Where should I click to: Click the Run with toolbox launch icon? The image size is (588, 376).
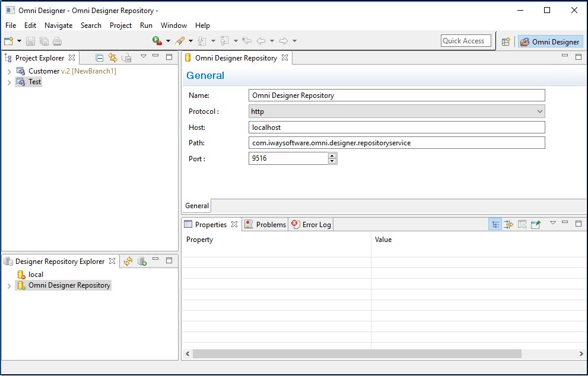[x=157, y=40]
